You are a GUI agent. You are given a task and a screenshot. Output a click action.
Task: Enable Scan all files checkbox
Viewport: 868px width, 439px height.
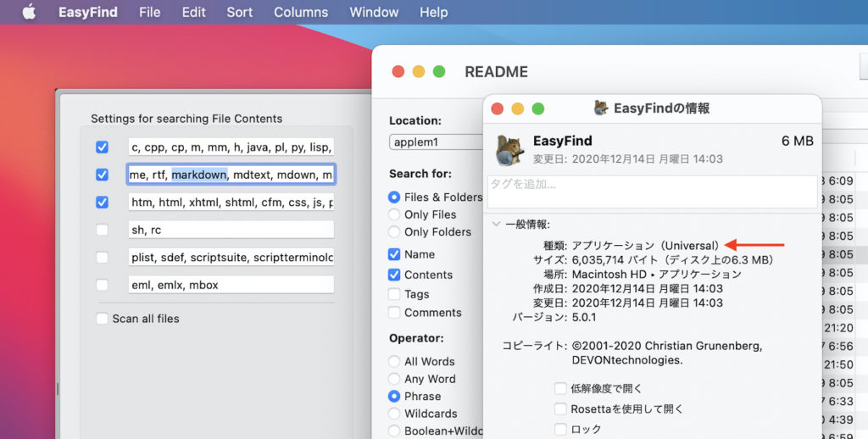102,319
